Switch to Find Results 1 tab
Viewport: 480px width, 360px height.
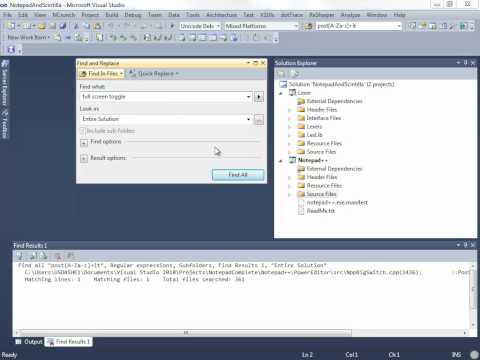(x=69, y=342)
